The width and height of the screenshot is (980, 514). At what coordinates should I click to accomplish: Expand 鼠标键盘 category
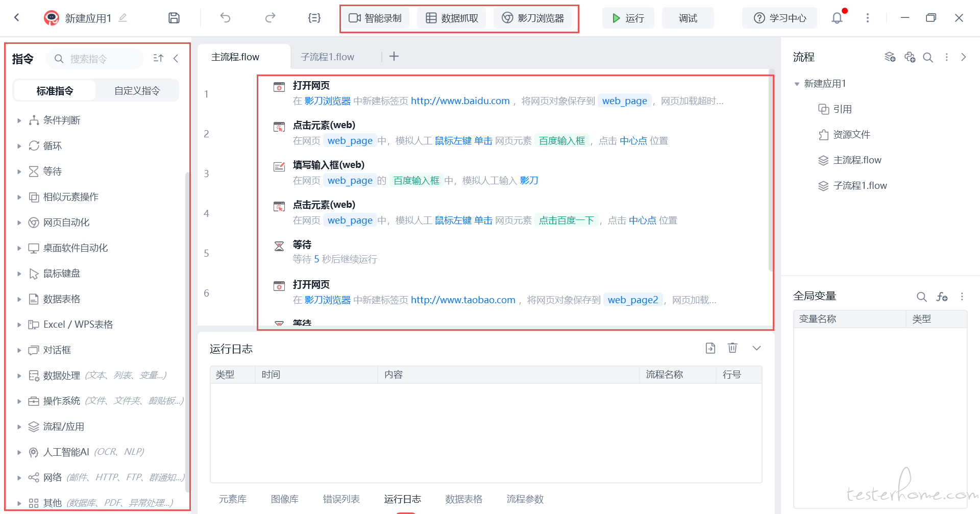(19, 274)
